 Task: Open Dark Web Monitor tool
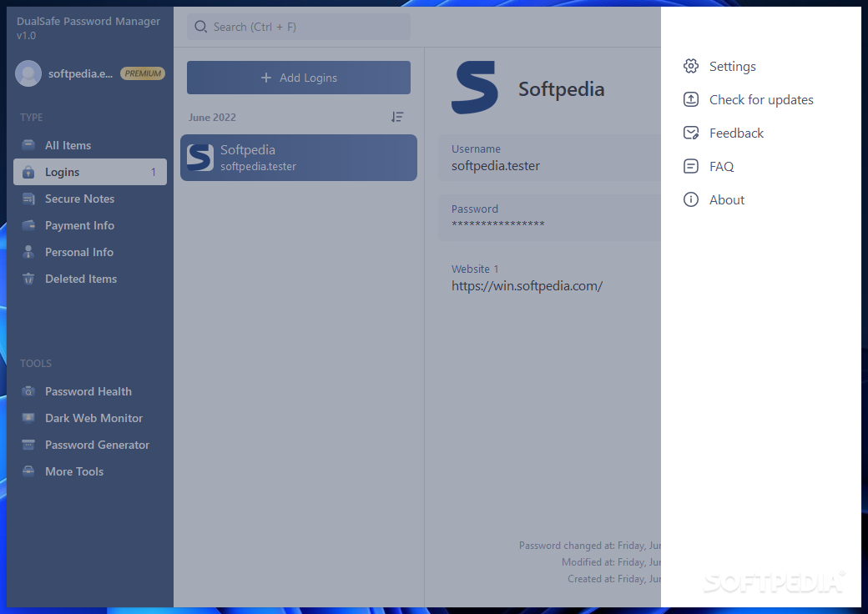click(x=89, y=418)
